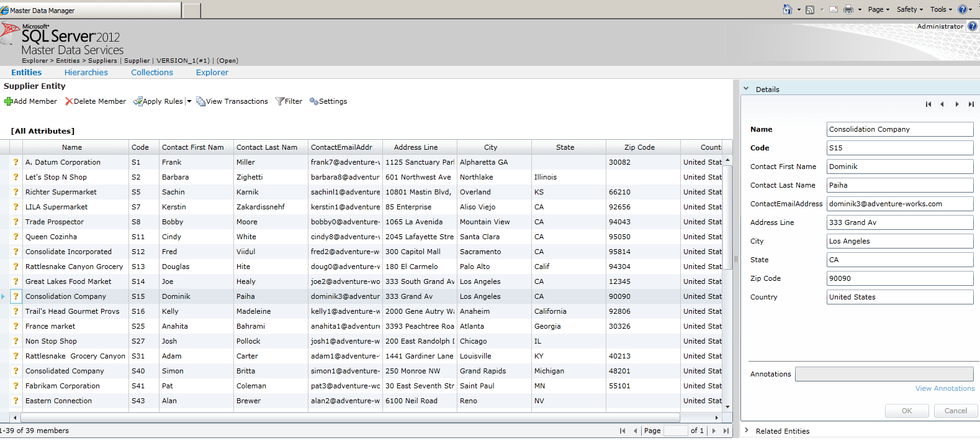Open the Safety menu dropdown
Image resolution: width=980 pixels, height=443 pixels.
coord(910,9)
